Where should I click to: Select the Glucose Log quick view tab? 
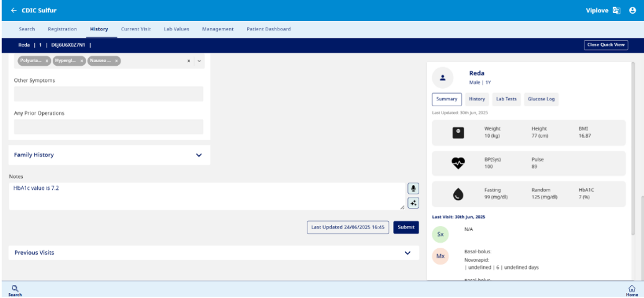pos(541,99)
